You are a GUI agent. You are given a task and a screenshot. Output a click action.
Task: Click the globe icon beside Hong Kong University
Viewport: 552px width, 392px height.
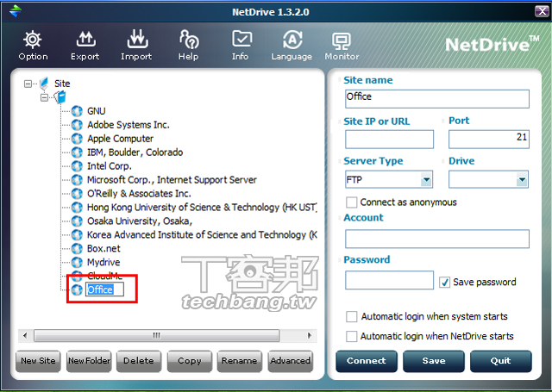(77, 207)
